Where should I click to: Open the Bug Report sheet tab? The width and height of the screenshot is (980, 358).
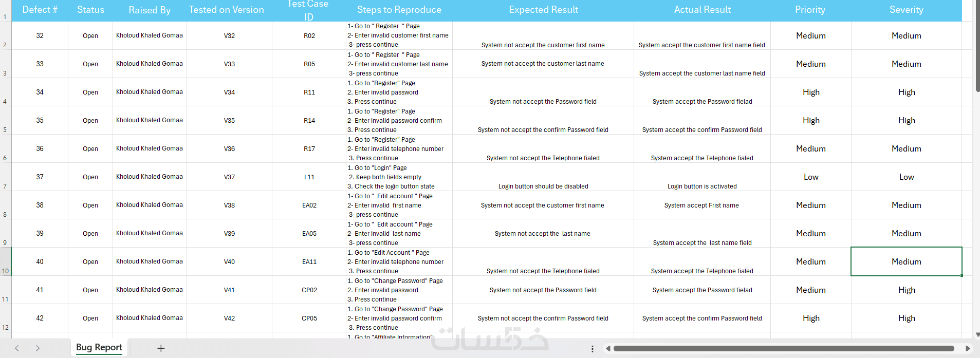99,348
